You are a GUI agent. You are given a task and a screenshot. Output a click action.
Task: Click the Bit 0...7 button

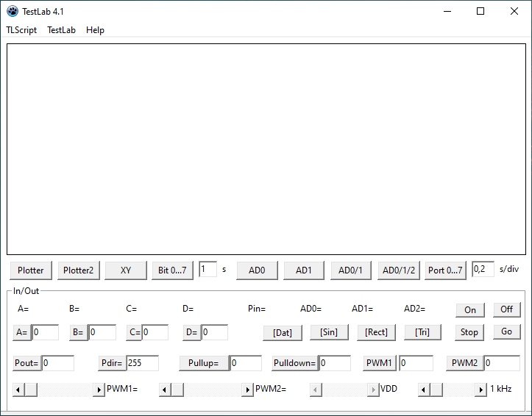coord(174,270)
